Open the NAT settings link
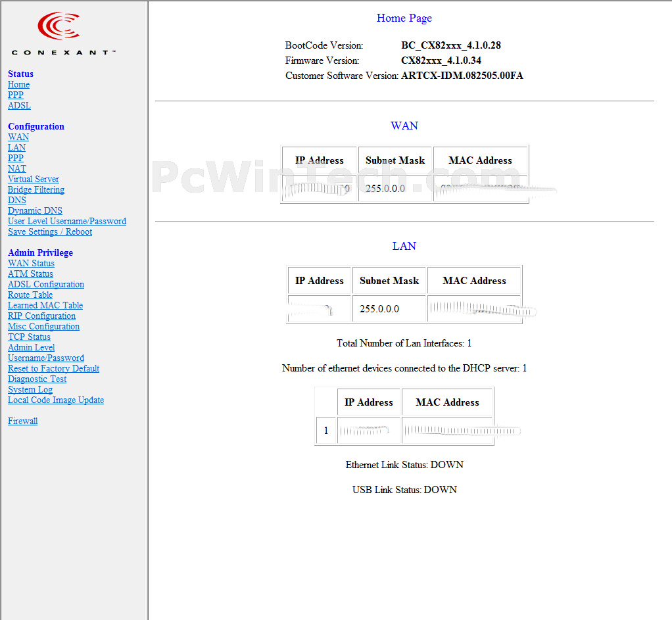The height and width of the screenshot is (620, 672). click(17, 169)
